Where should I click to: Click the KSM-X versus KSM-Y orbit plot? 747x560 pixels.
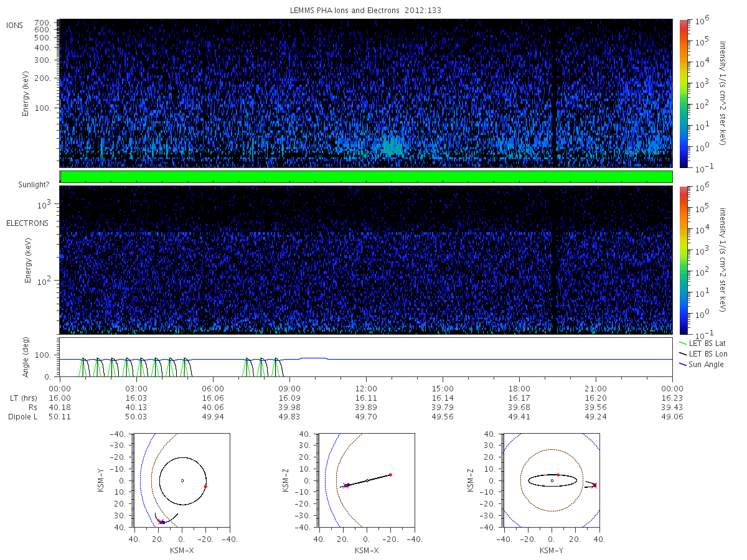182,480
